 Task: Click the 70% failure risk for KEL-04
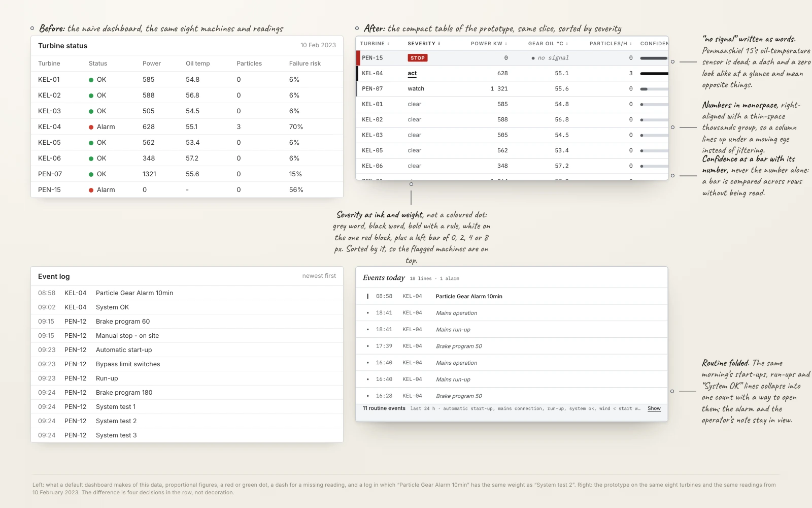tap(296, 127)
